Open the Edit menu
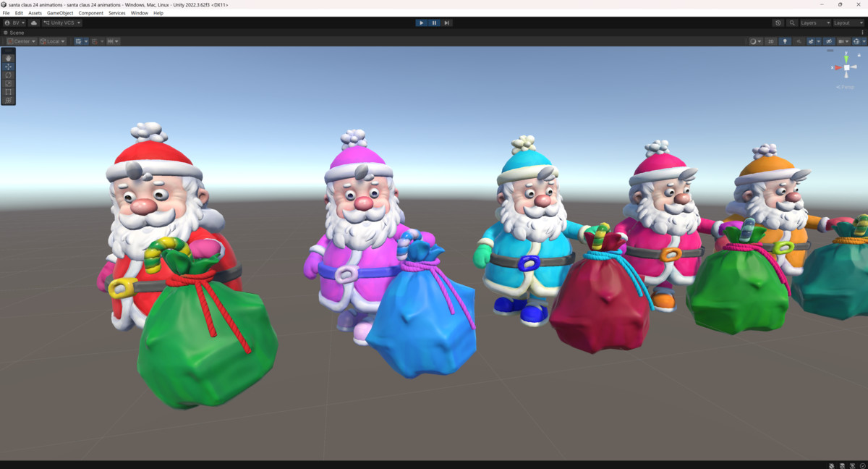This screenshot has height=469, width=868. [x=19, y=13]
